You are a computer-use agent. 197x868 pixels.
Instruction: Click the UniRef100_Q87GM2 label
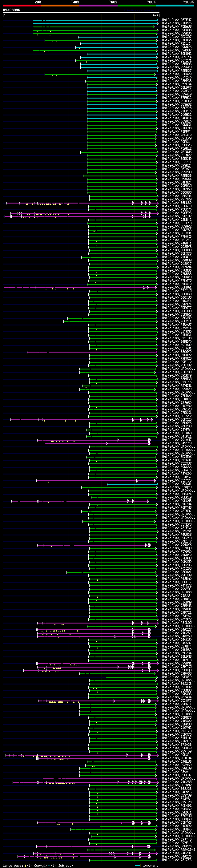click(176, 785)
